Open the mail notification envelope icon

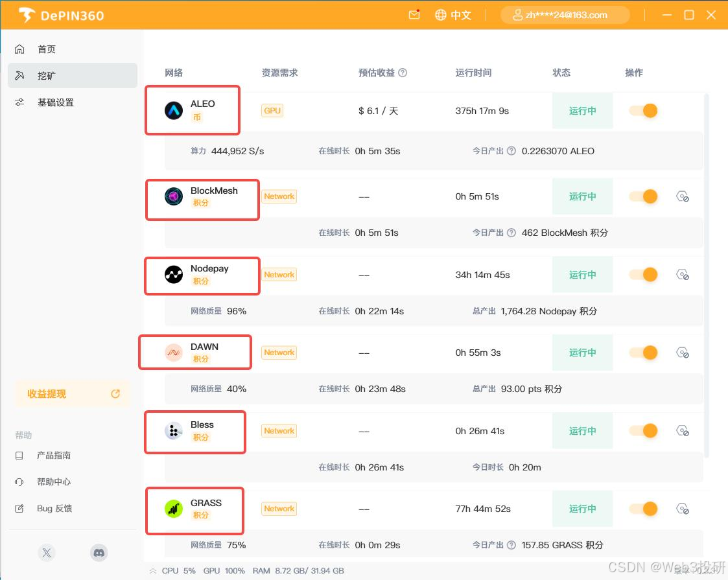(x=414, y=15)
